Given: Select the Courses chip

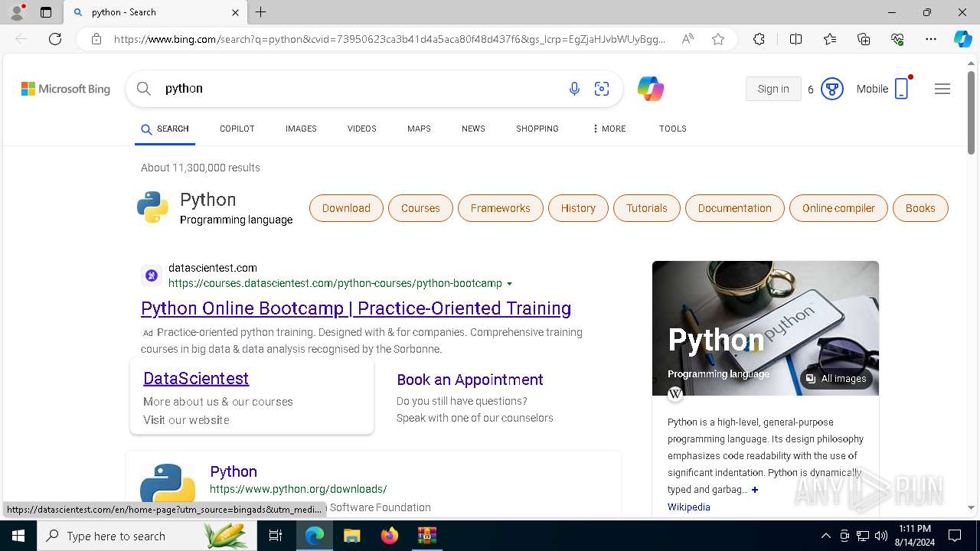Looking at the screenshot, I should pos(420,208).
